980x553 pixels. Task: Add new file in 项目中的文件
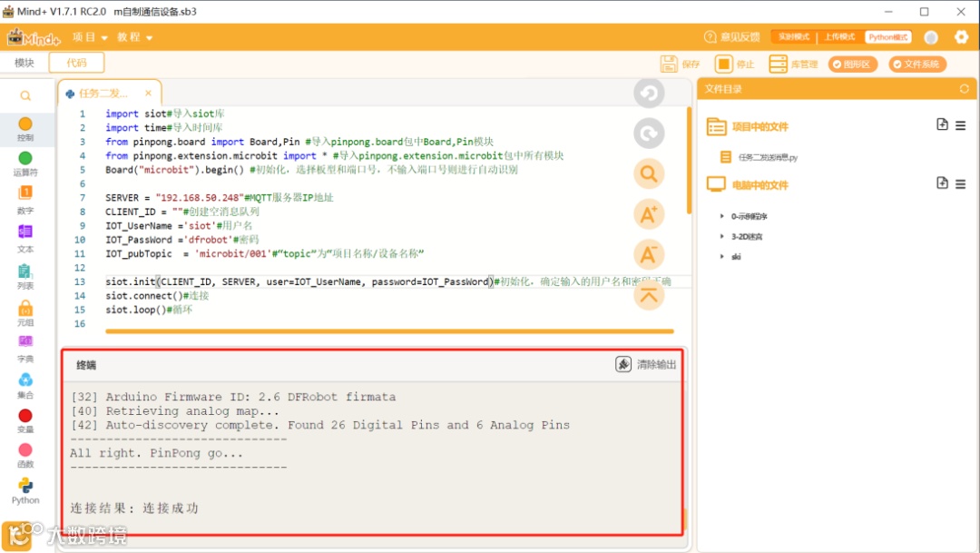[942, 124]
